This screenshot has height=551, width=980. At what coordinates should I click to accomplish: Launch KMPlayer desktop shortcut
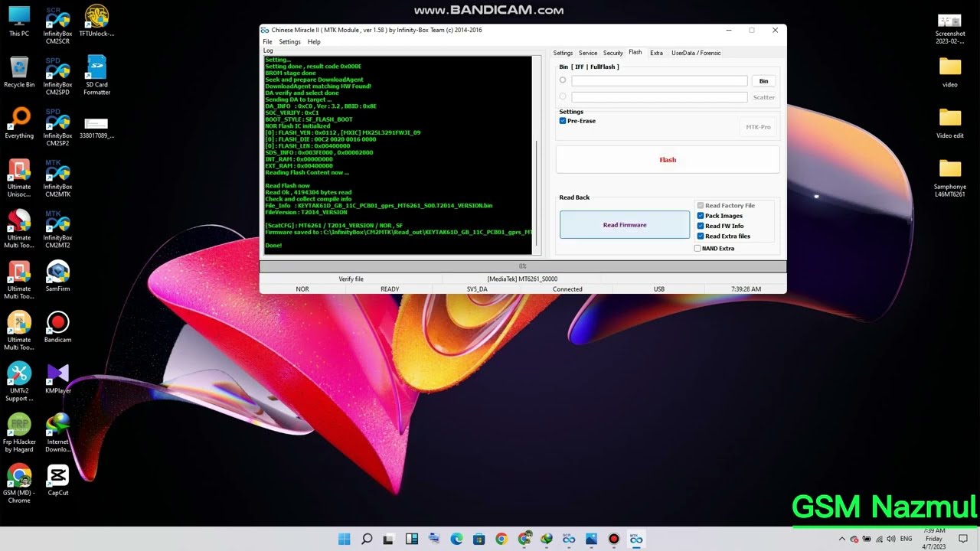coord(57,379)
